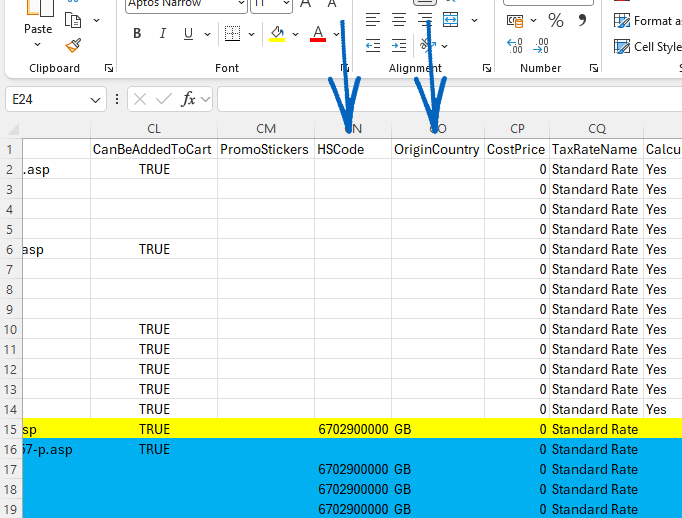
Task: Click the Copy icon
Action: 73,20
